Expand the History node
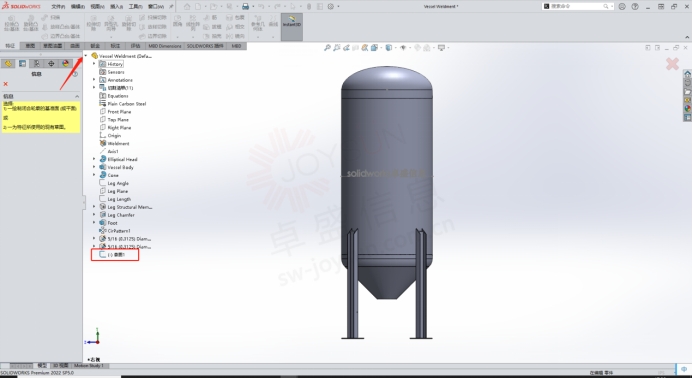 click(94, 64)
